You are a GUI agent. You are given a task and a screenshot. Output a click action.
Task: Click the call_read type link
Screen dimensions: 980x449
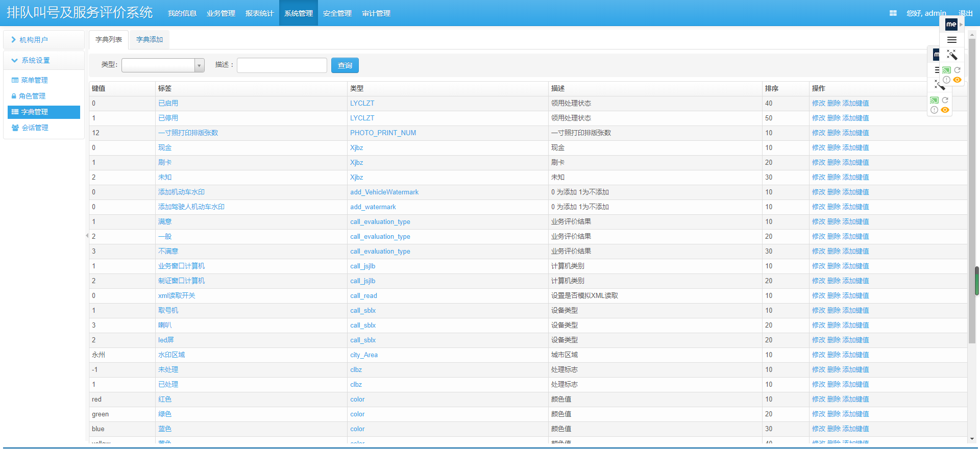pyautogui.click(x=363, y=295)
